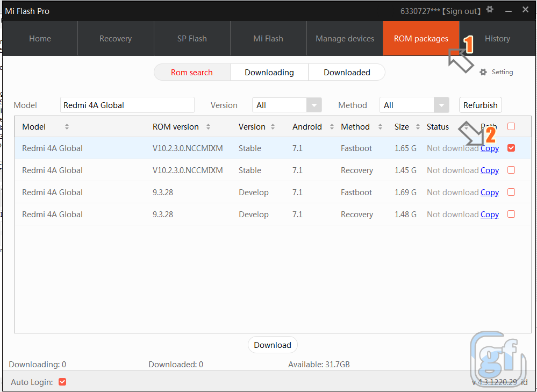
Task: Sort by the Version column arrows
Action: coord(273,127)
